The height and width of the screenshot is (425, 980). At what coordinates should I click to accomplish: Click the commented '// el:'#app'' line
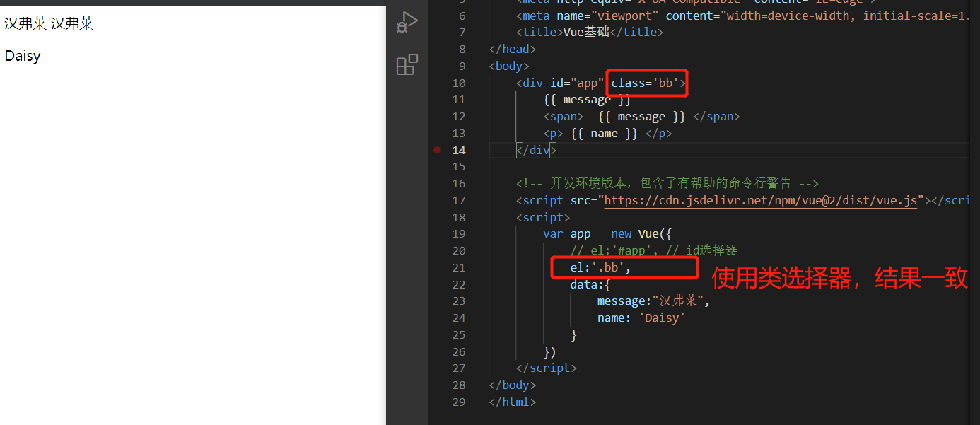[x=654, y=250]
